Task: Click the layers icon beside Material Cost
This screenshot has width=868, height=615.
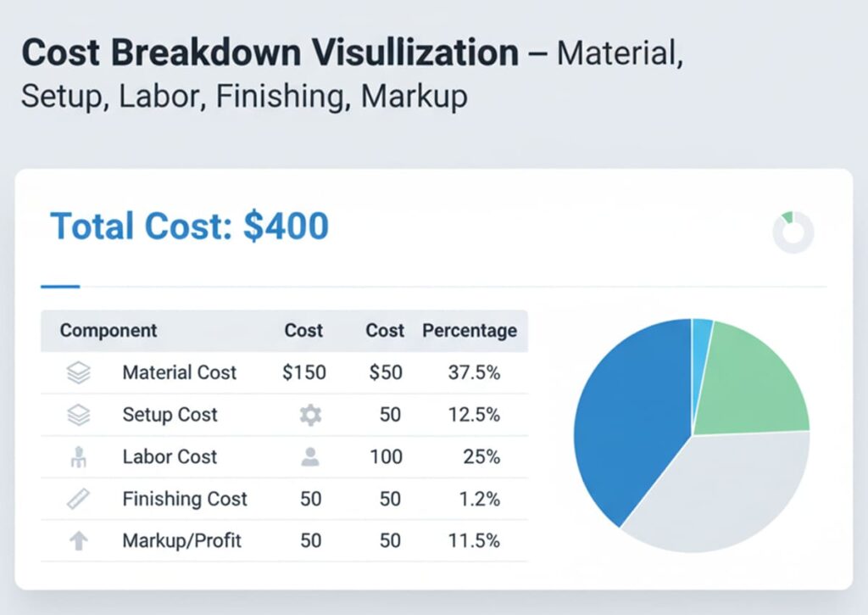Action: pyautogui.click(x=77, y=372)
